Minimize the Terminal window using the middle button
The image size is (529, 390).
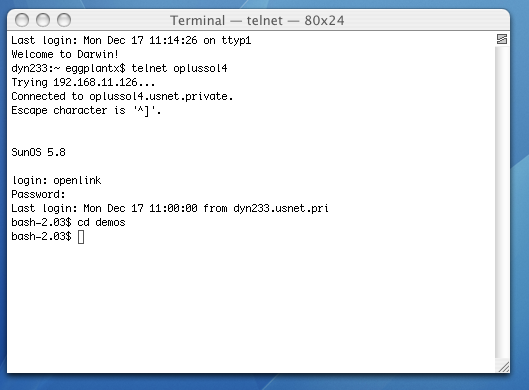click(x=43, y=20)
